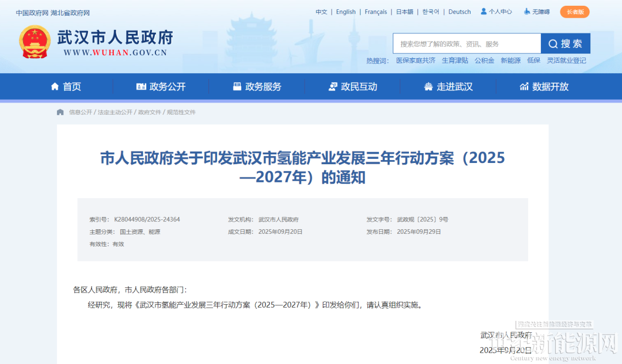
Task: Click the 政民互动 navigation icon
Action: pyautogui.click(x=333, y=86)
